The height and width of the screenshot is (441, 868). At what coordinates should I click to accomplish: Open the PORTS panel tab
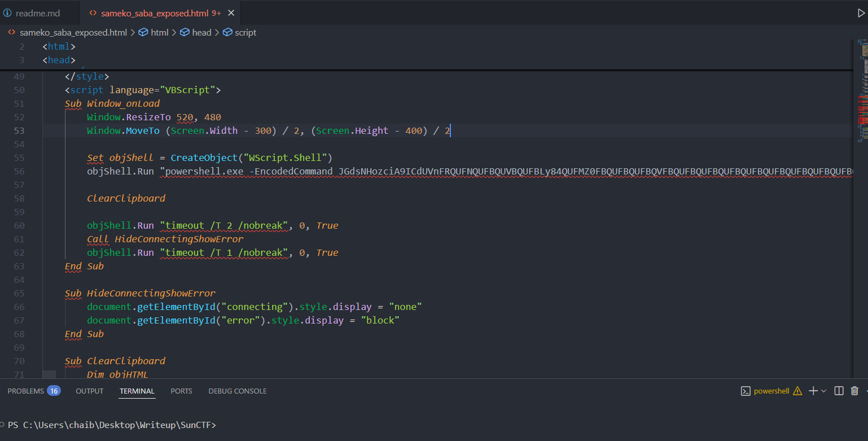pos(182,391)
